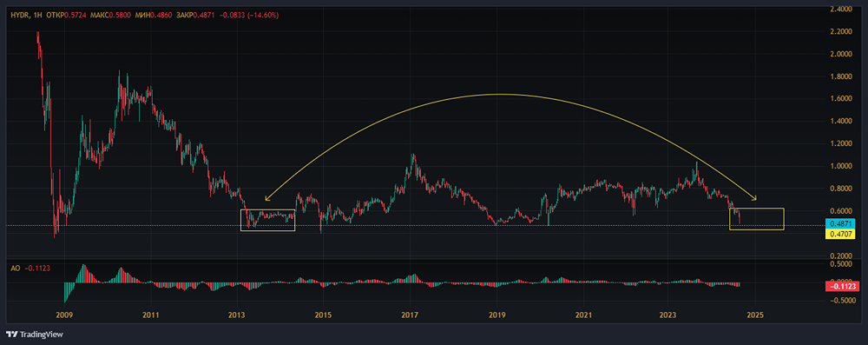Click 2.0000 on the price scale

[x=841, y=55]
